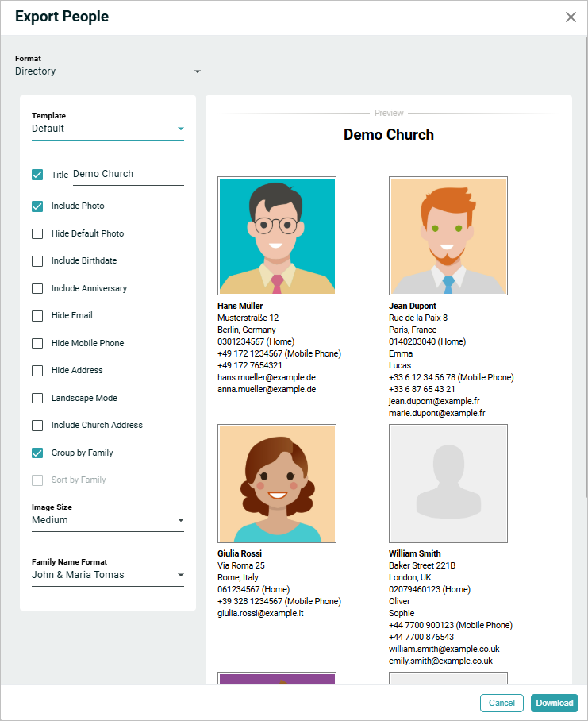Viewport: 588px width, 721px height.
Task: Open the Image Size dropdown showing Medium
Action: point(108,520)
